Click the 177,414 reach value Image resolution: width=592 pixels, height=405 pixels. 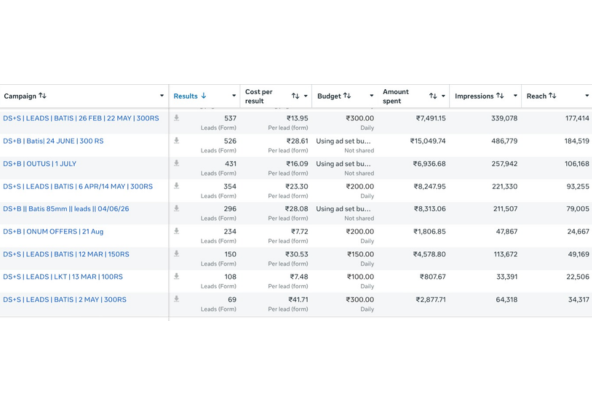(577, 119)
